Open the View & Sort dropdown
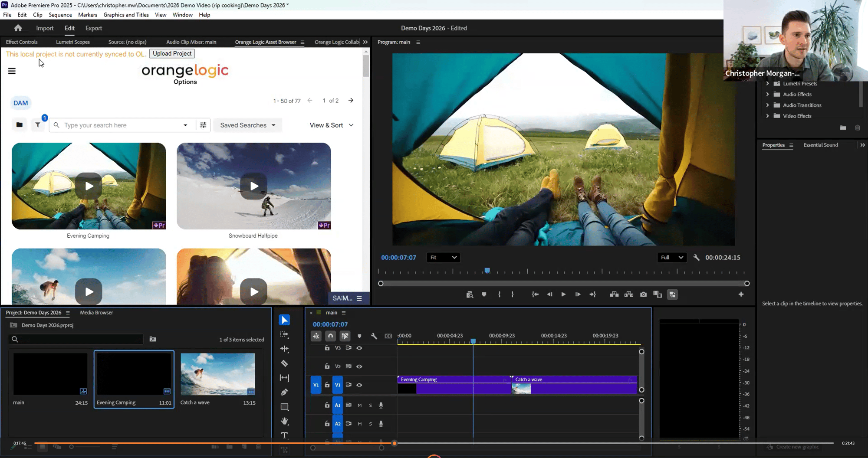This screenshot has width=868, height=458. click(x=332, y=125)
